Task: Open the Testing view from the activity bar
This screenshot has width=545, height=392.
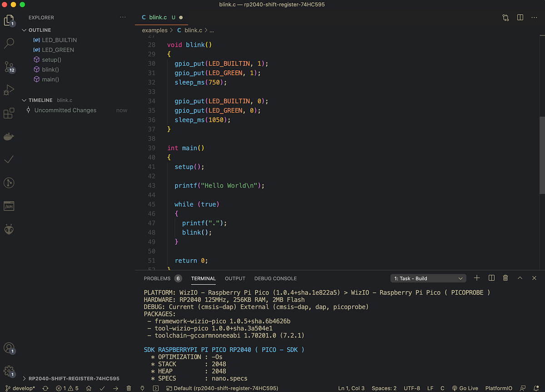Action: click(9, 159)
